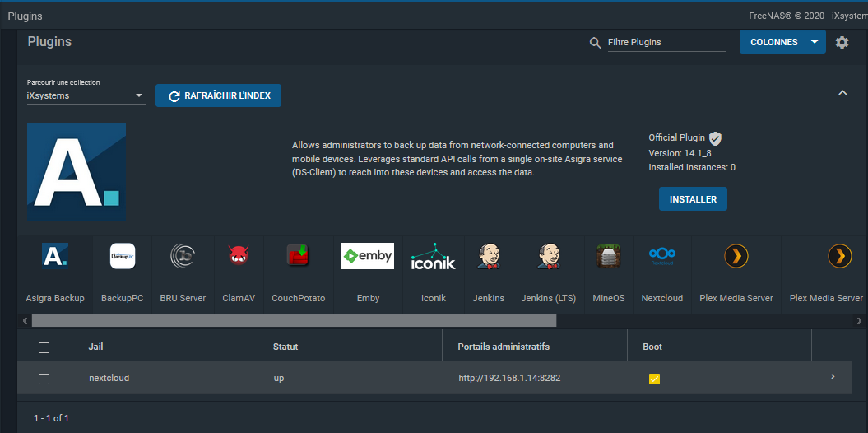
Task: Open the settings gear next to Colonnes
Action: tap(842, 42)
